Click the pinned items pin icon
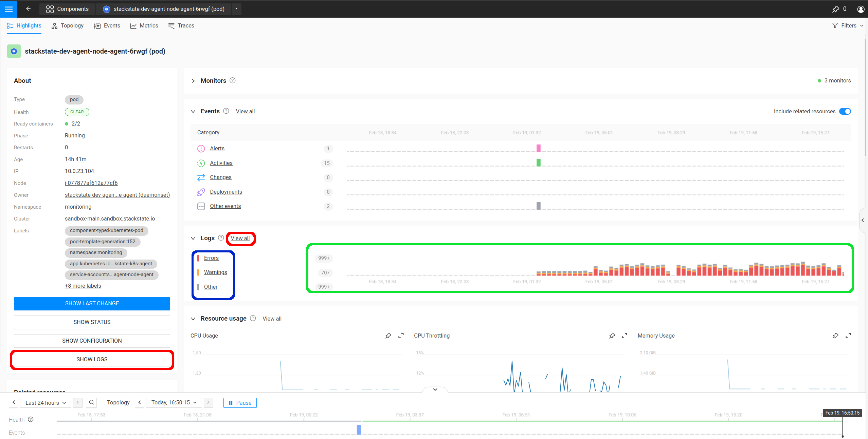 pos(836,9)
